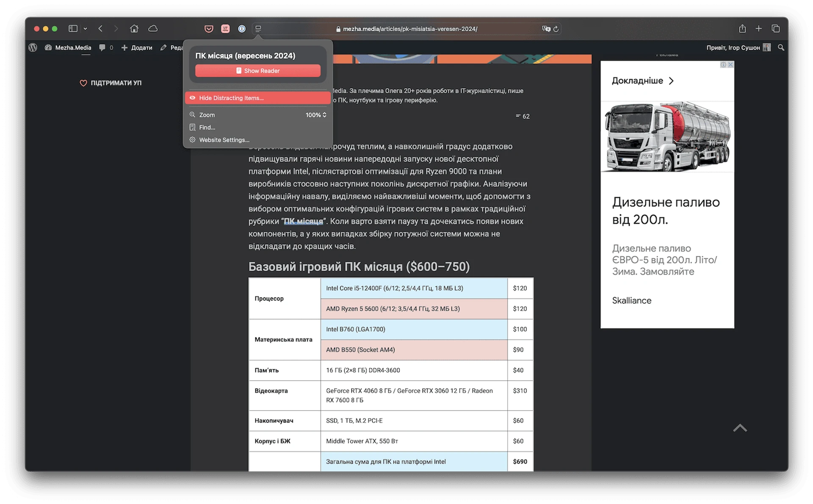Click the translate page icon
813x504 pixels.
click(x=546, y=29)
